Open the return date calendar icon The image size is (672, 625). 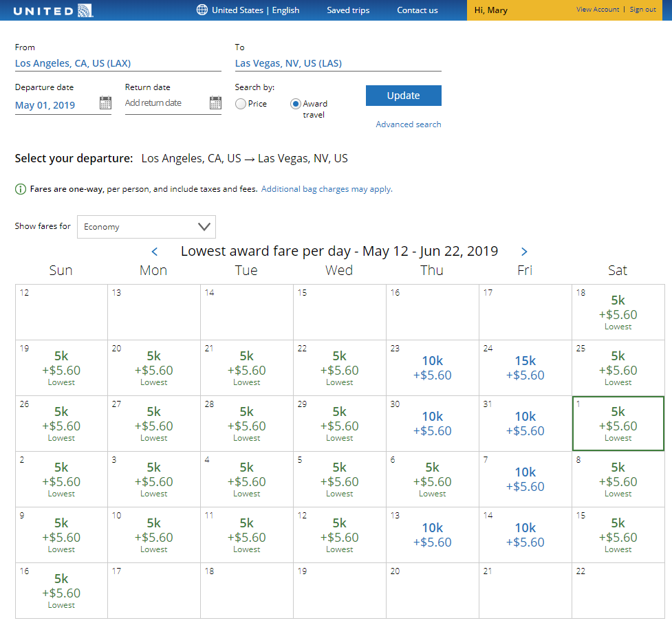pos(215,103)
